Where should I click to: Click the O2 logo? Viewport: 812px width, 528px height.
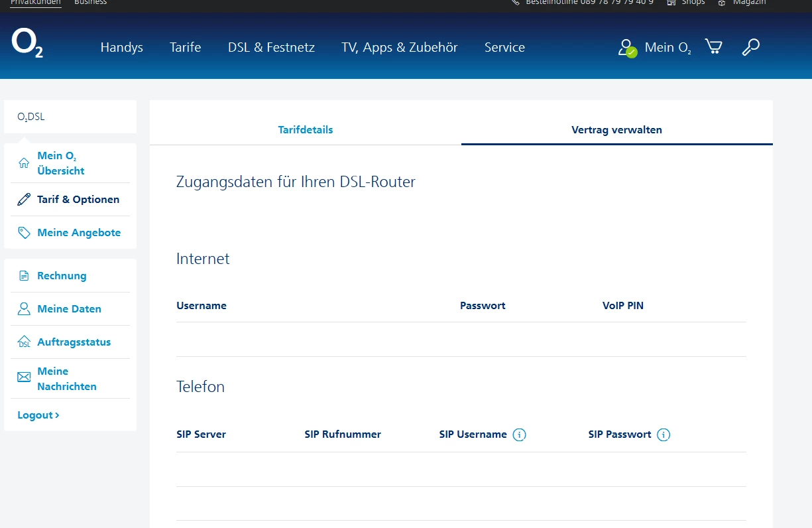(27, 43)
